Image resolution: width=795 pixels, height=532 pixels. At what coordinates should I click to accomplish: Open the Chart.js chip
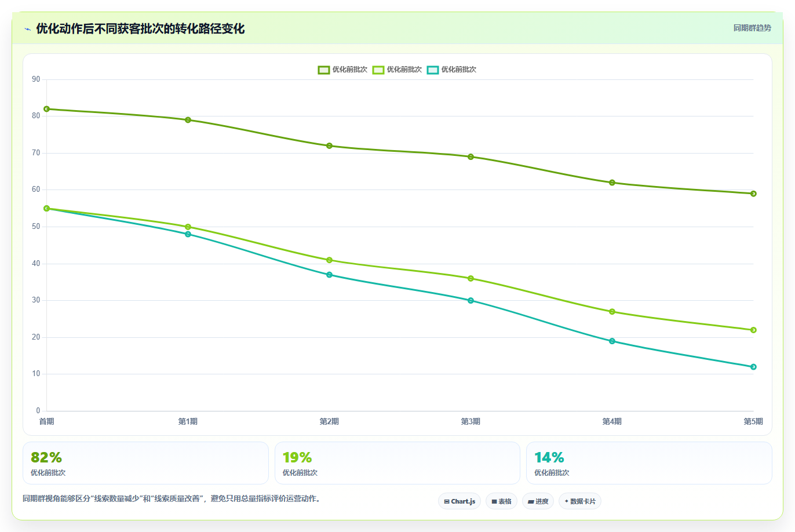point(460,501)
